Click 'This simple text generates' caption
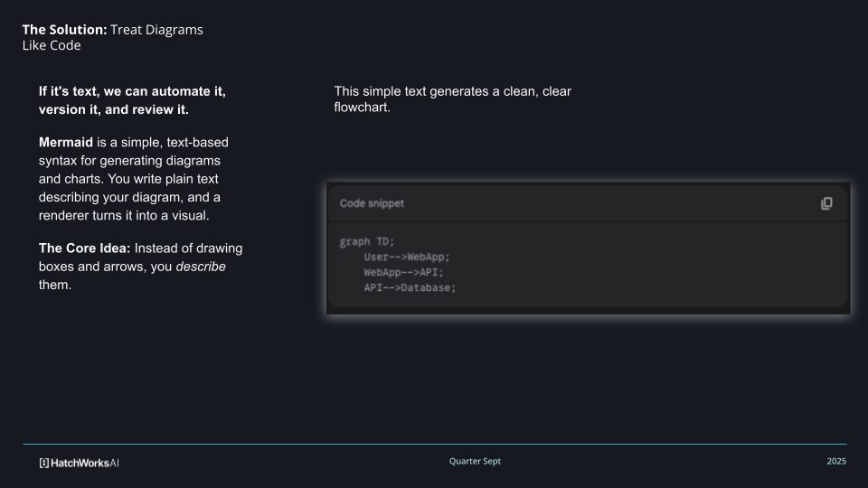The height and width of the screenshot is (488, 868). click(452, 91)
